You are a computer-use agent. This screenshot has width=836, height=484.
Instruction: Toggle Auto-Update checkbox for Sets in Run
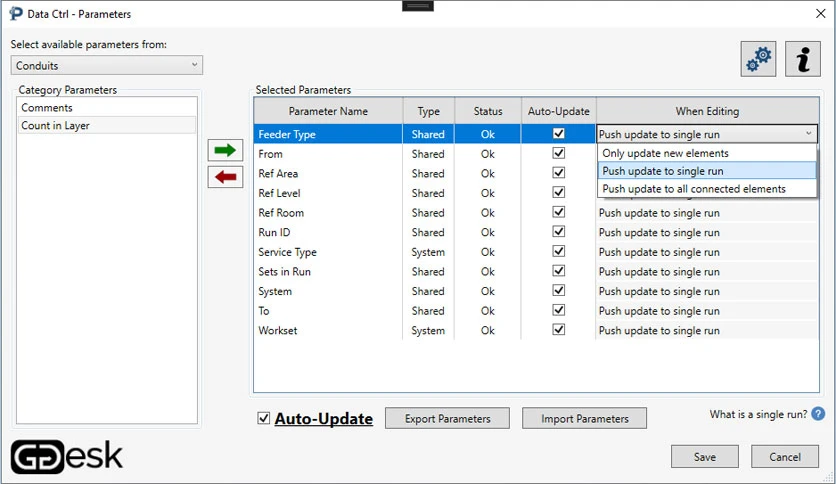[558, 271]
